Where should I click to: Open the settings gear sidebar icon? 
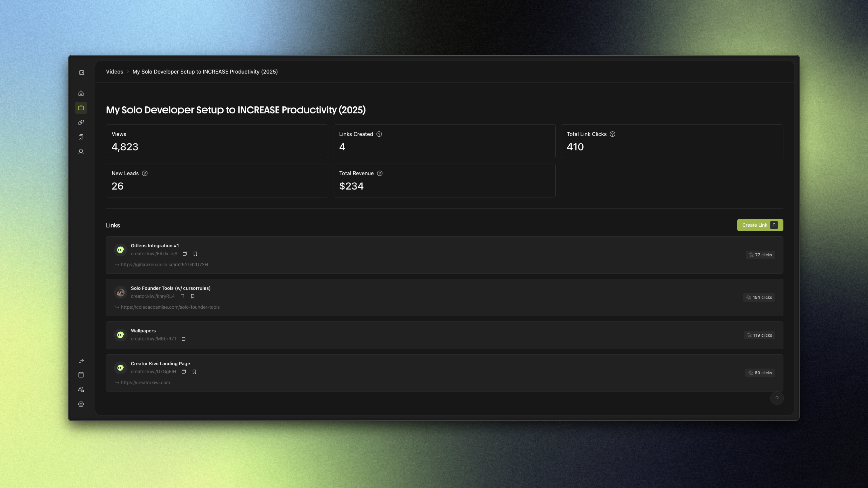(81, 404)
